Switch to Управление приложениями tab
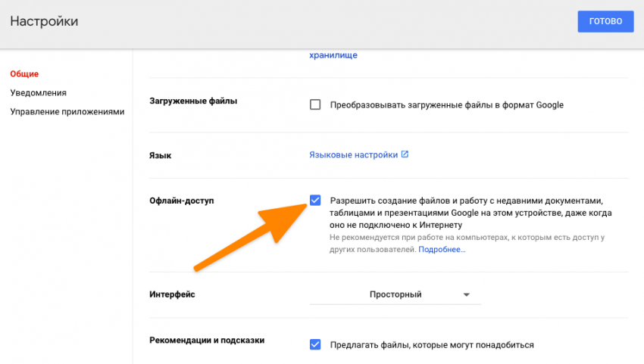Viewport: 644px width, 364px height. 67,111
